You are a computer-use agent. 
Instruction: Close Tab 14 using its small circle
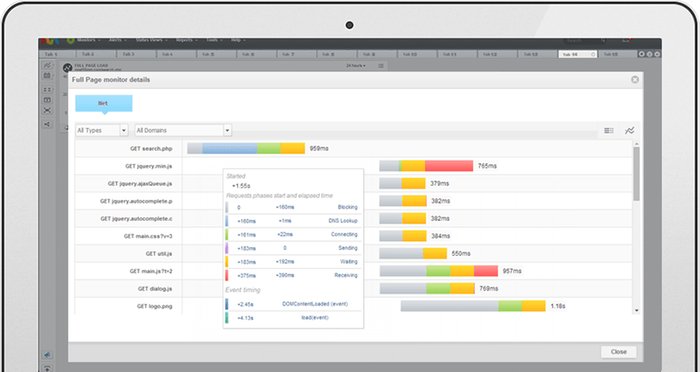pyautogui.click(x=593, y=54)
